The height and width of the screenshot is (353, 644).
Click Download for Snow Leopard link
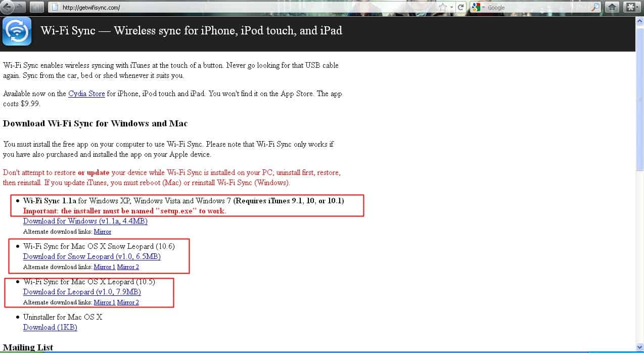click(x=92, y=256)
